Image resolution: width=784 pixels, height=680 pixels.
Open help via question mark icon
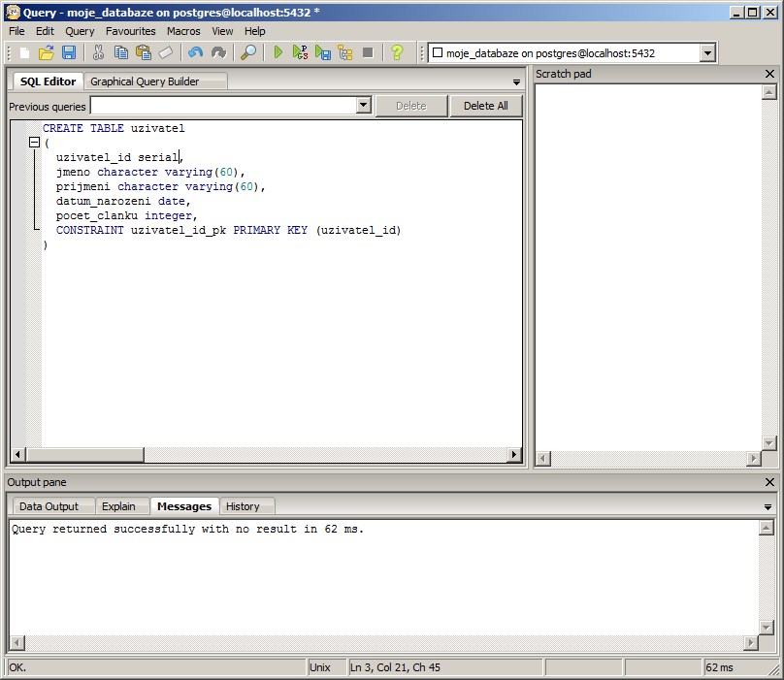pyautogui.click(x=397, y=52)
